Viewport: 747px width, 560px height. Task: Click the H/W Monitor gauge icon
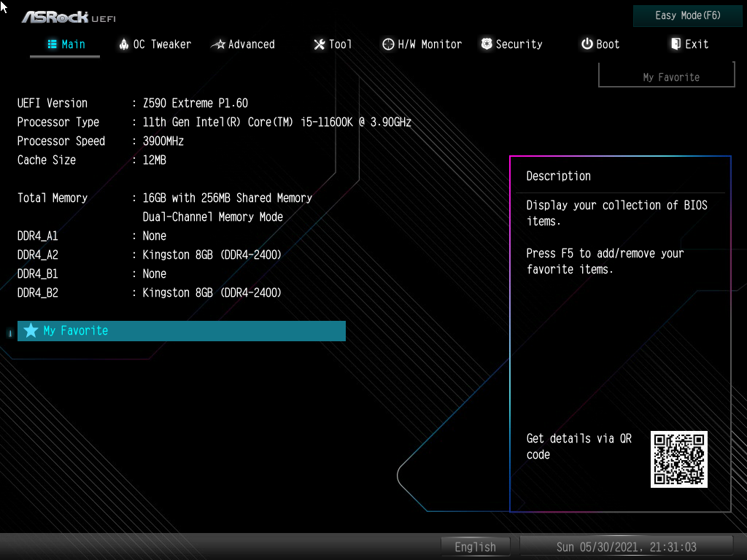click(x=388, y=44)
